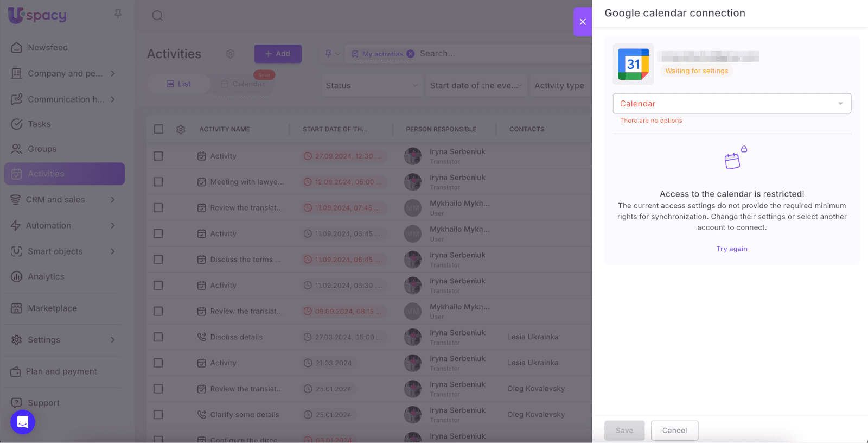Open the Calendar selection dropdown
Image resolution: width=868 pixels, height=443 pixels.
pyautogui.click(x=731, y=104)
